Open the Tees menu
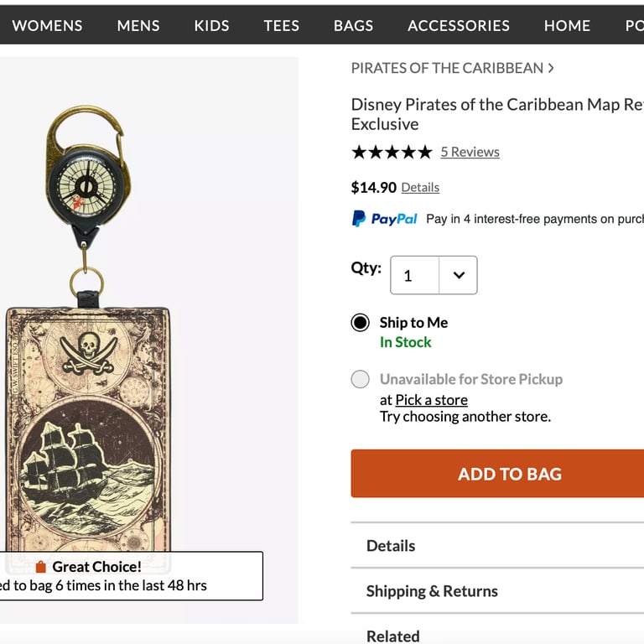 coord(281,25)
